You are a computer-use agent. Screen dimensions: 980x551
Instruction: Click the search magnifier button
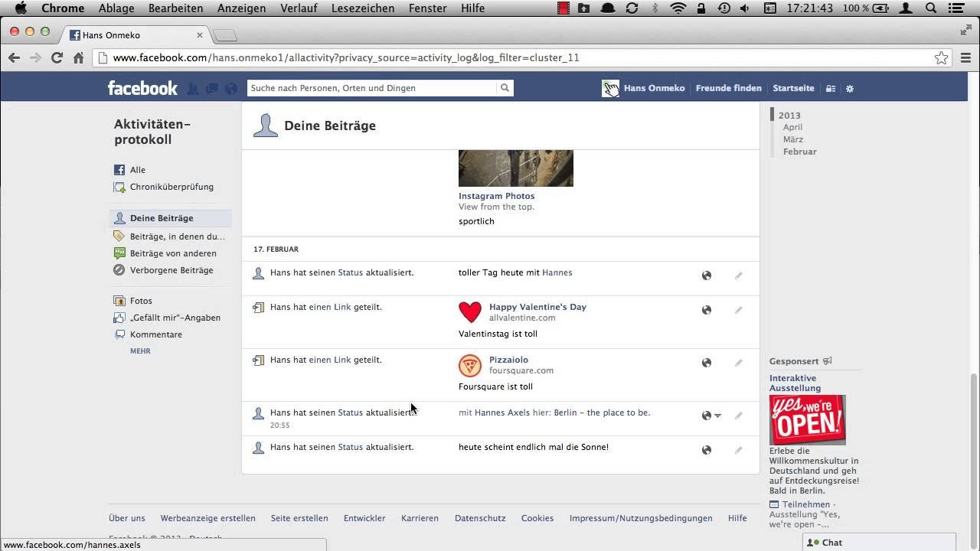pyautogui.click(x=505, y=88)
